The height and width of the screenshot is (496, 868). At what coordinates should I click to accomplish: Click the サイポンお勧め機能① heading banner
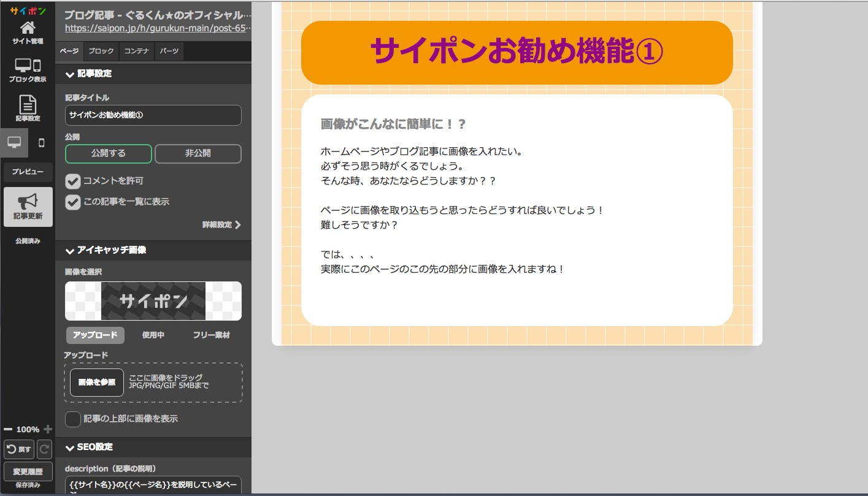click(x=517, y=53)
